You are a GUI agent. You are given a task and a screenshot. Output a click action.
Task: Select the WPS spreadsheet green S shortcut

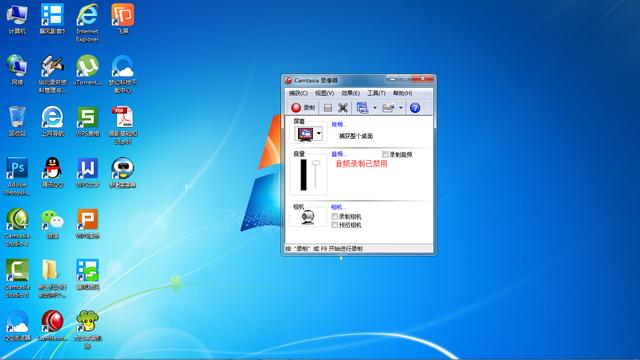point(87,121)
